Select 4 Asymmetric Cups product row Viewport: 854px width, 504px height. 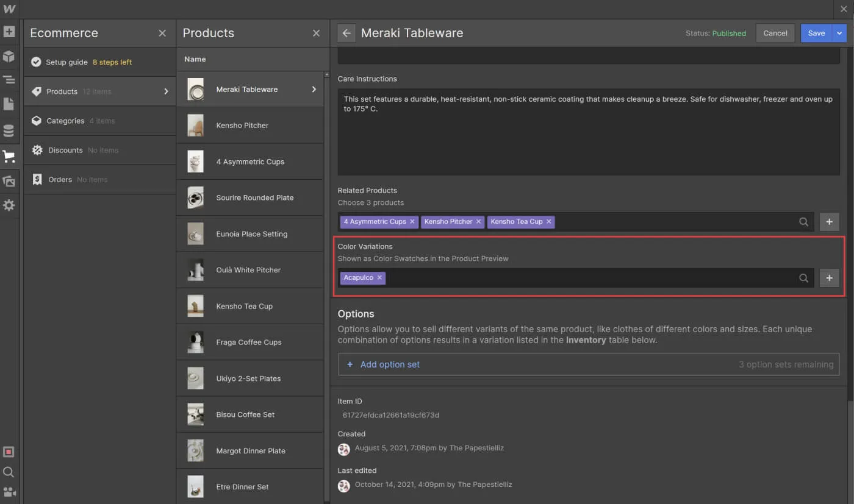point(250,161)
